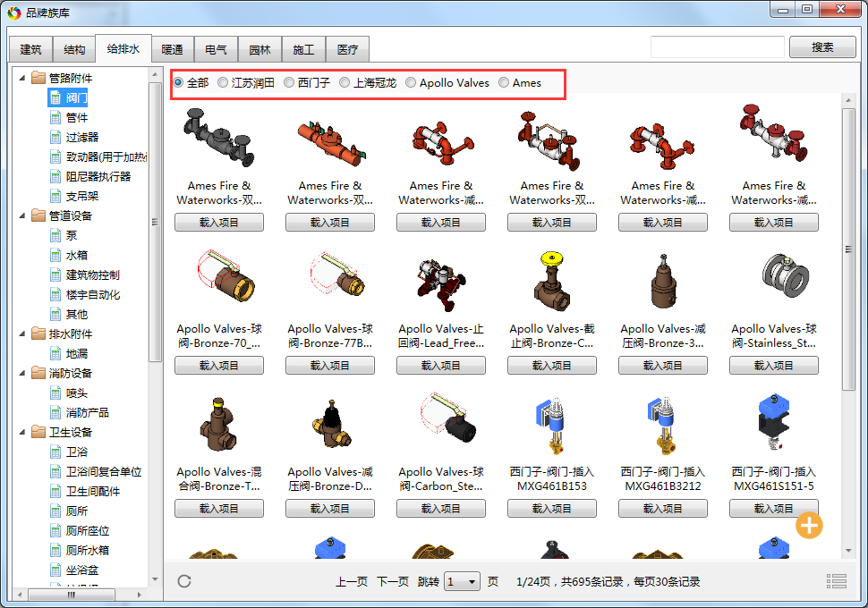Screen dimensions: 868x608
Task: Switch to the 医疗 tab
Action: coord(347,49)
